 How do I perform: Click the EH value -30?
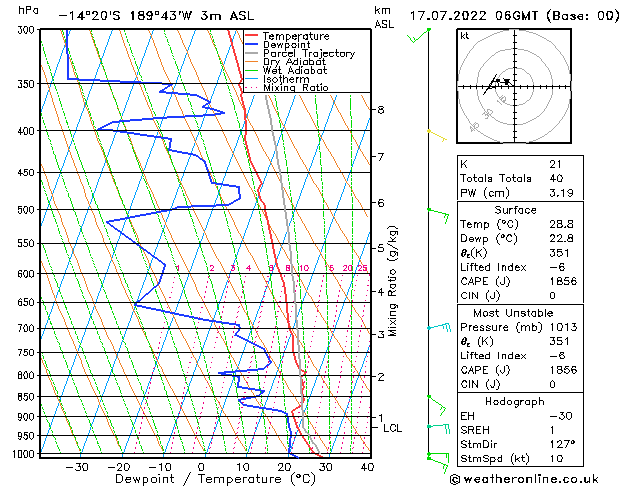pyautogui.click(x=560, y=416)
